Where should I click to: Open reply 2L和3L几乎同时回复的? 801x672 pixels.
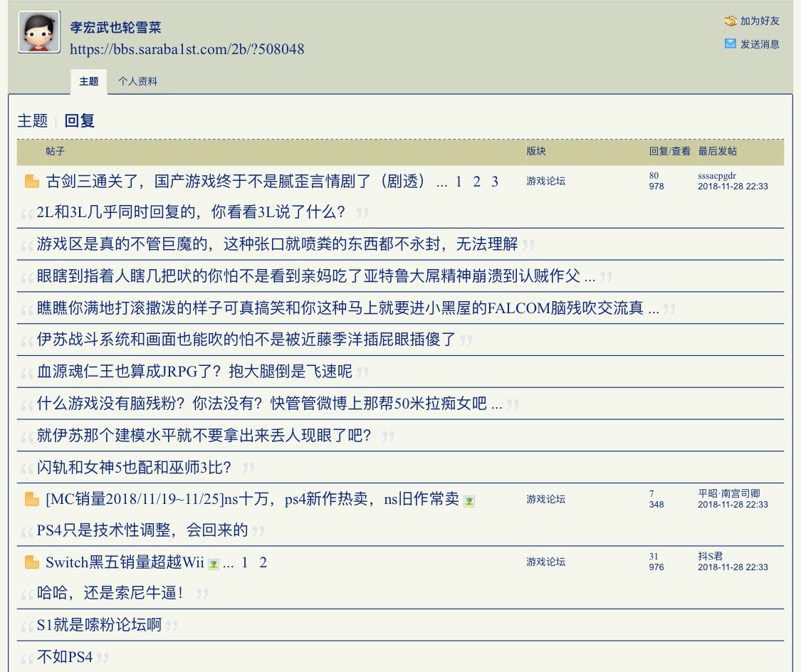(x=191, y=212)
